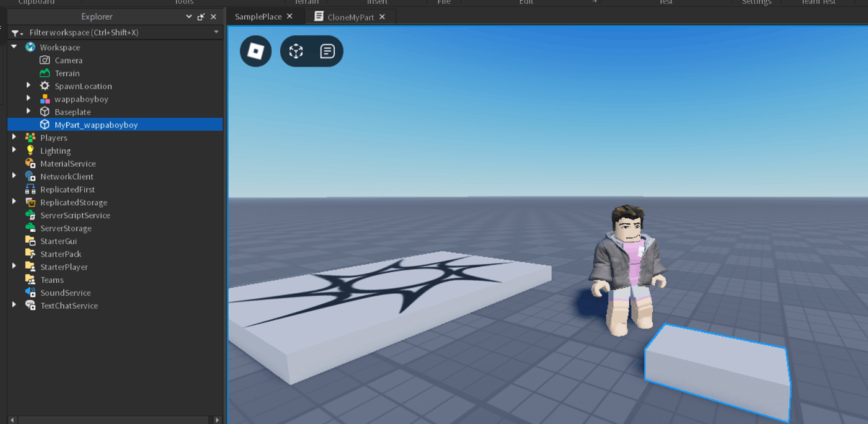Click the Teams icon
The height and width of the screenshot is (424, 868).
[x=30, y=280]
